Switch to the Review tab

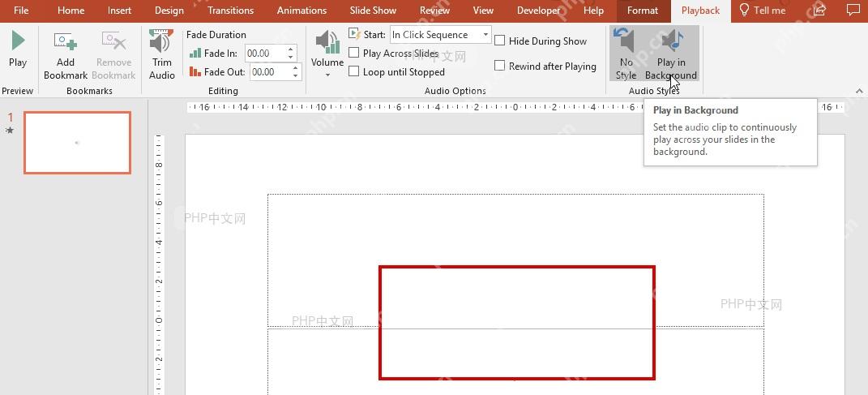434,11
